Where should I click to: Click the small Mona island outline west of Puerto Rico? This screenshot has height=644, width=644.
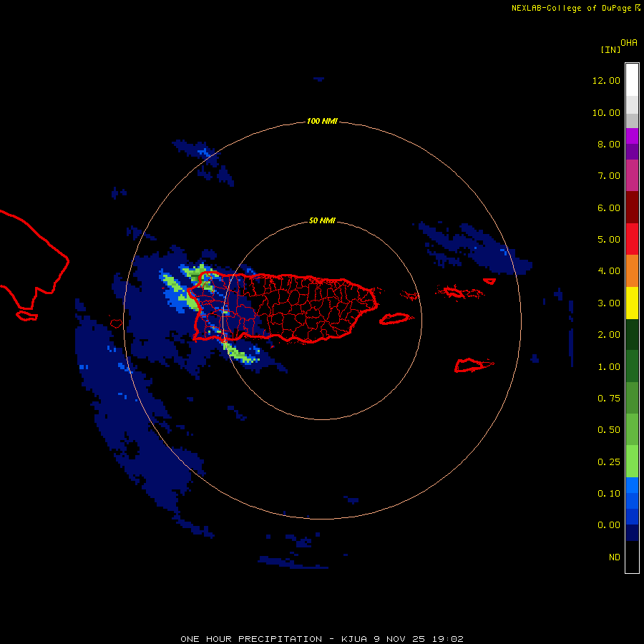(x=116, y=323)
